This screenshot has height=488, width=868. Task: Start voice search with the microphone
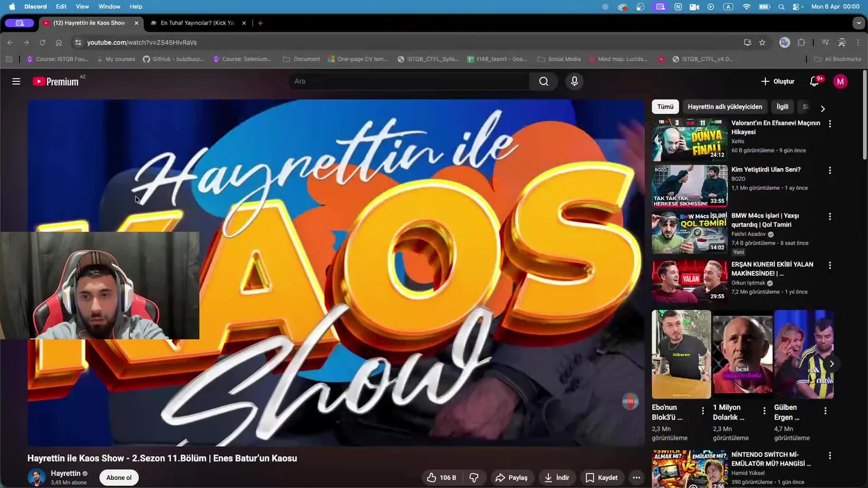pos(574,81)
